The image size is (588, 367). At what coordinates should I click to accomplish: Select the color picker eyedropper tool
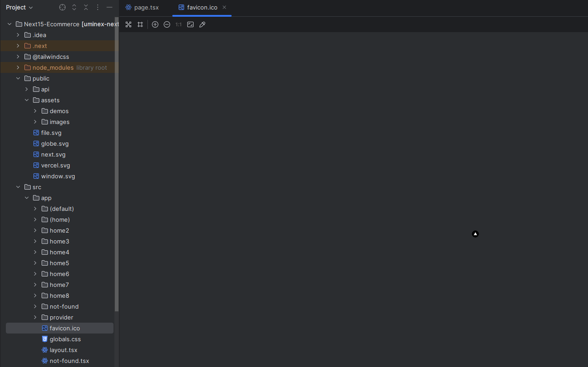(202, 24)
